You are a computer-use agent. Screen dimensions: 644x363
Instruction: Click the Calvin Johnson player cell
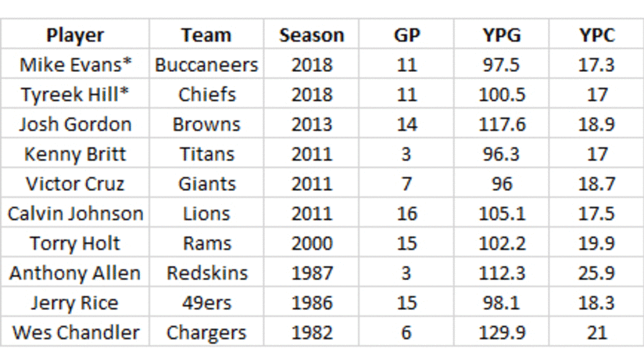[75, 214]
